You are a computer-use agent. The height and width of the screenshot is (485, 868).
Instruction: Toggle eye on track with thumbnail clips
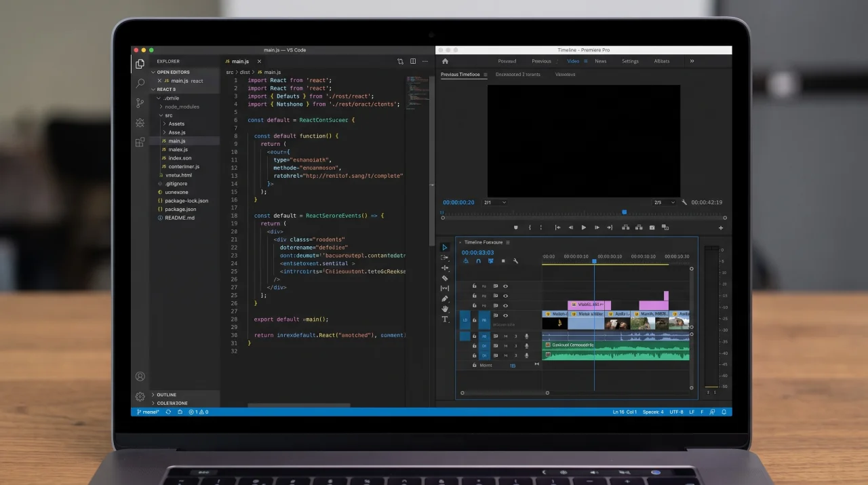point(505,315)
